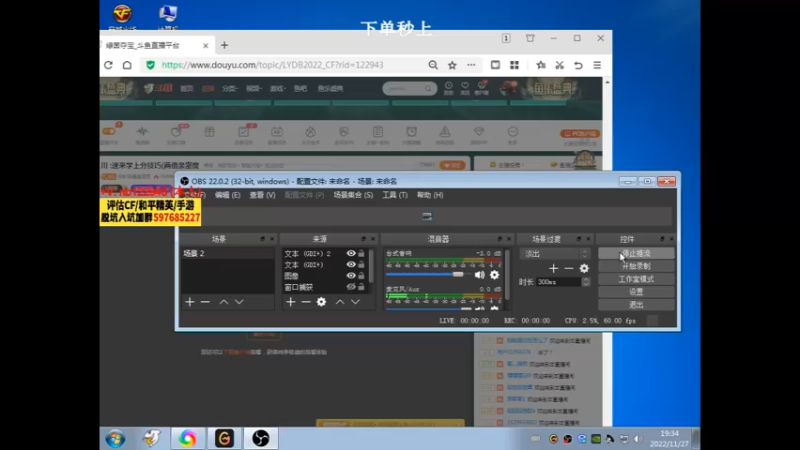Remove transition in 场景过渡 panel
Viewport: 800px width, 450px height.
click(x=569, y=268)
